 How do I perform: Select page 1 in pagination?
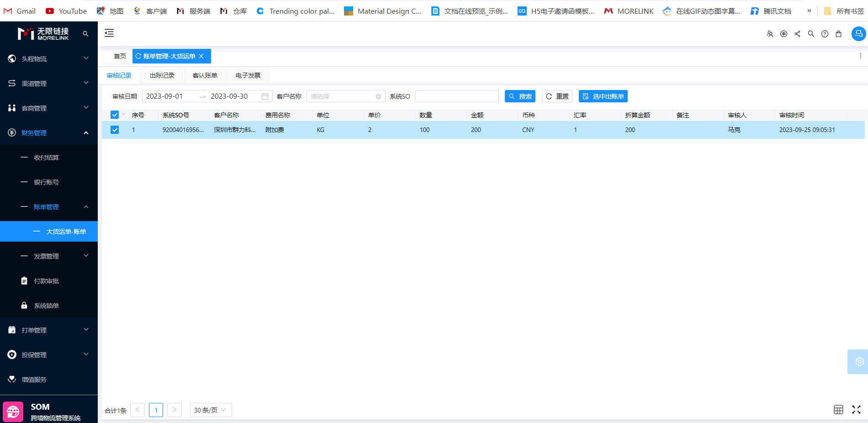[x=156, y=410]
